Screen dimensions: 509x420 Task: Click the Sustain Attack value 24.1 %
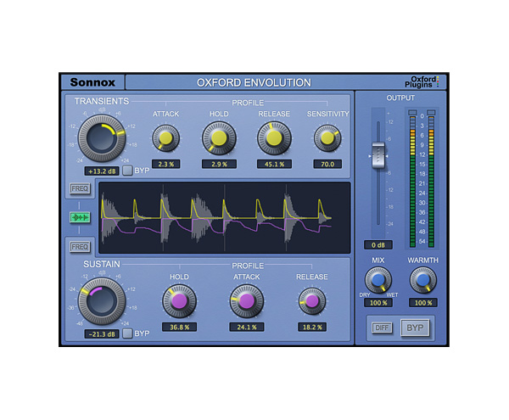point(247,327)
